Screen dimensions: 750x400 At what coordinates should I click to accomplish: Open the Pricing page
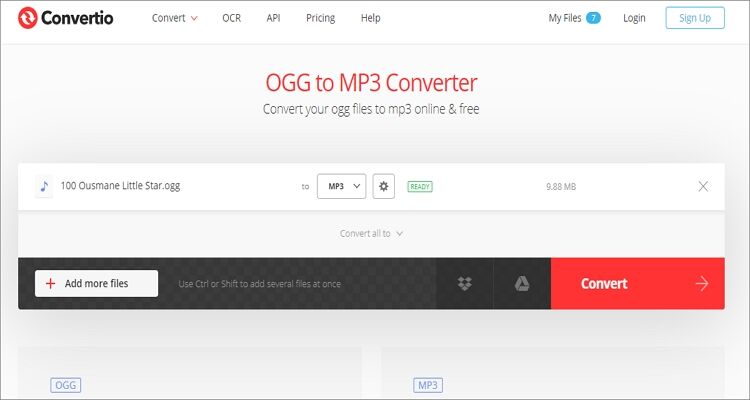click(320, 18)
